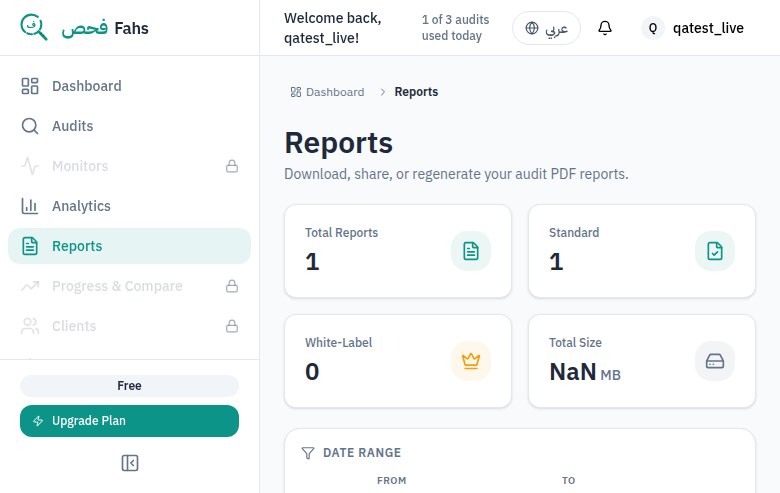
Task: Click the White-Label crown icon
Action: (x=471, y=361)
